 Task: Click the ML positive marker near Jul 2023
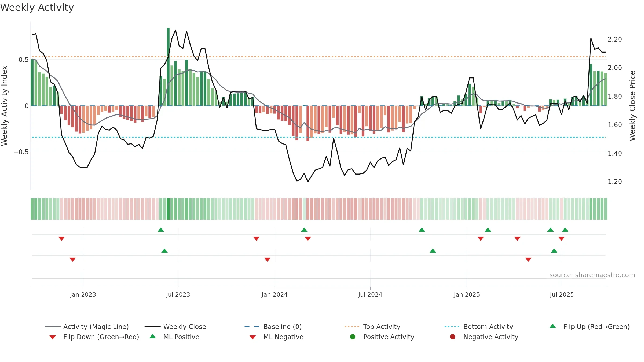(x=164, y=251)
